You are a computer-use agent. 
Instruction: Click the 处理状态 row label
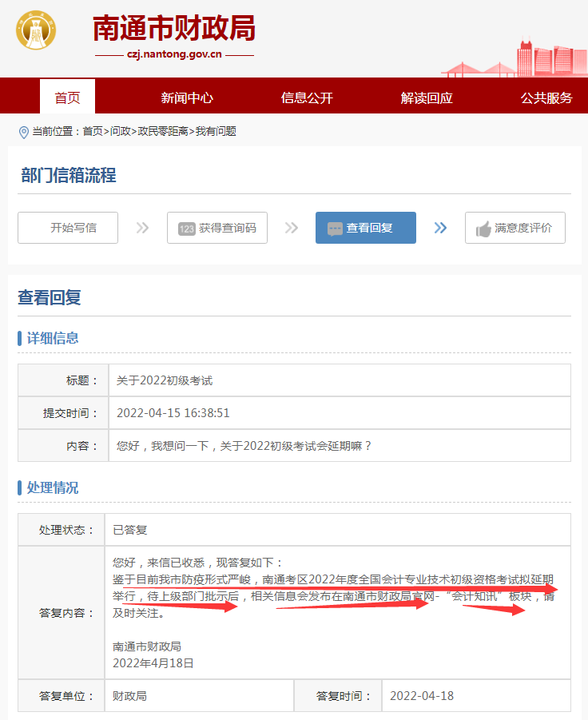pyautogui.click(x=66, y=530)
